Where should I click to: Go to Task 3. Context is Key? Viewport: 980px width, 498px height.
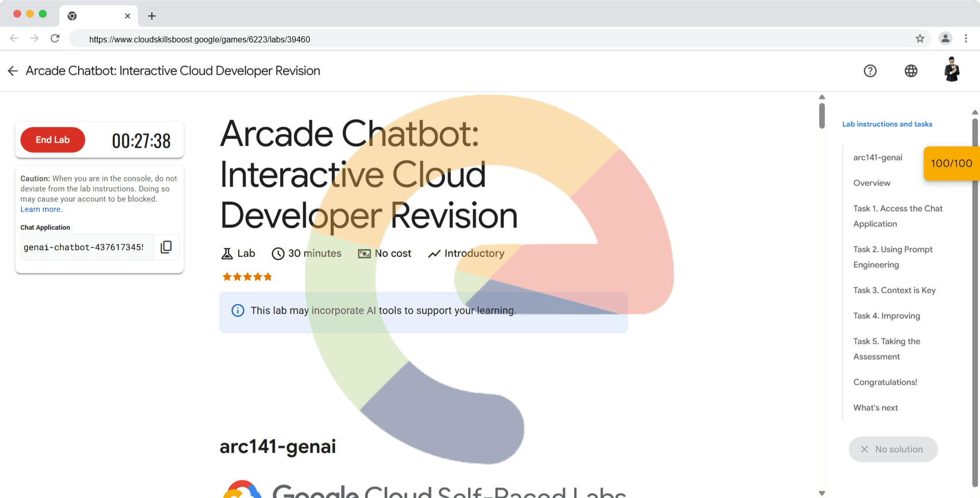pos(894,290)
